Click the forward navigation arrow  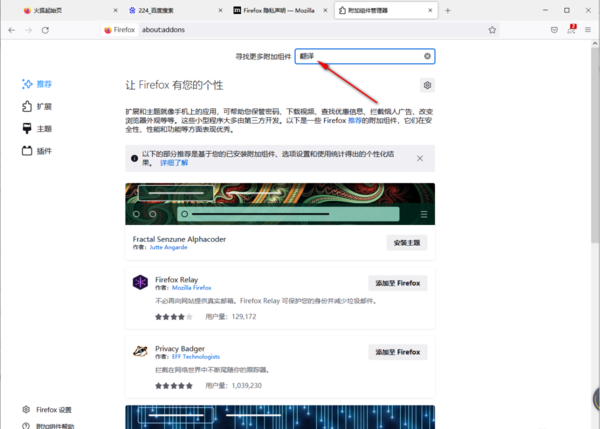(28, 30)
